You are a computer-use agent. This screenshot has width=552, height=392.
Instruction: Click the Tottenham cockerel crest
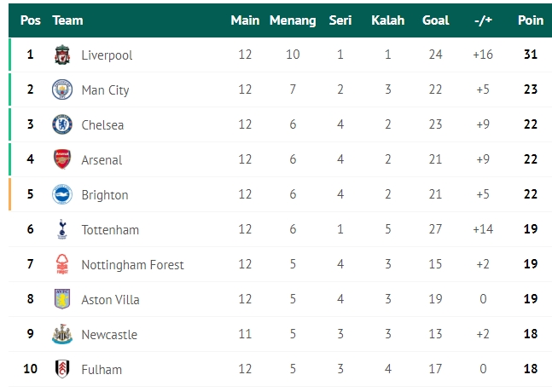tap(62, 229)
